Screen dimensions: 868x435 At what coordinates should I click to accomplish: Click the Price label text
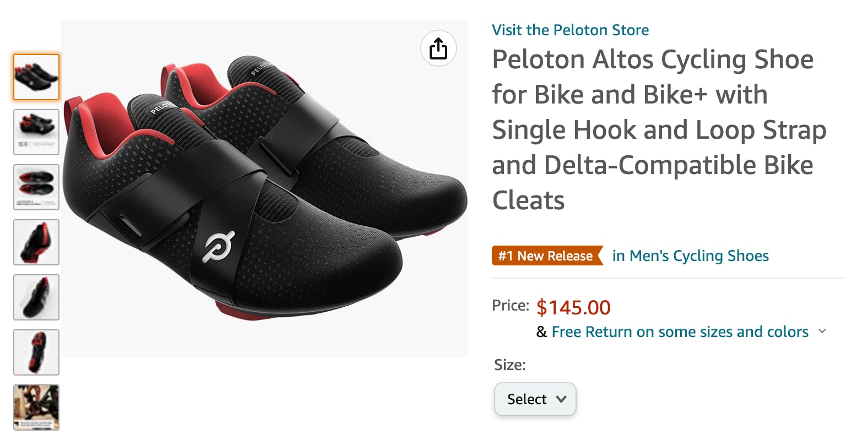510,306
